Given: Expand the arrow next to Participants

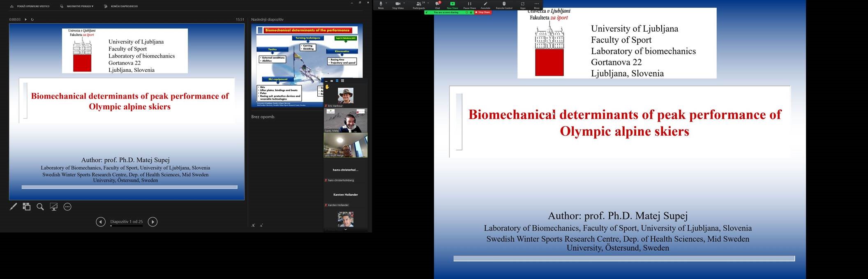Looking at the screenshot, I should pos(428,3).
